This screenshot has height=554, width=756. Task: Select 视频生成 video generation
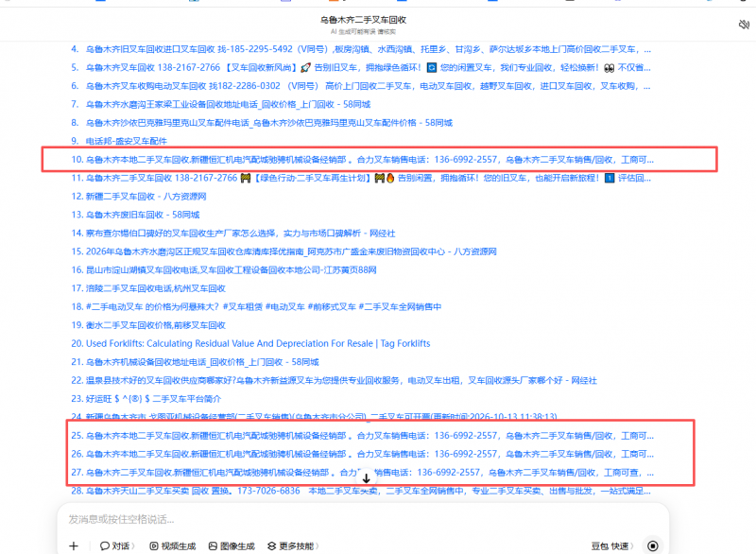[173, 545]
